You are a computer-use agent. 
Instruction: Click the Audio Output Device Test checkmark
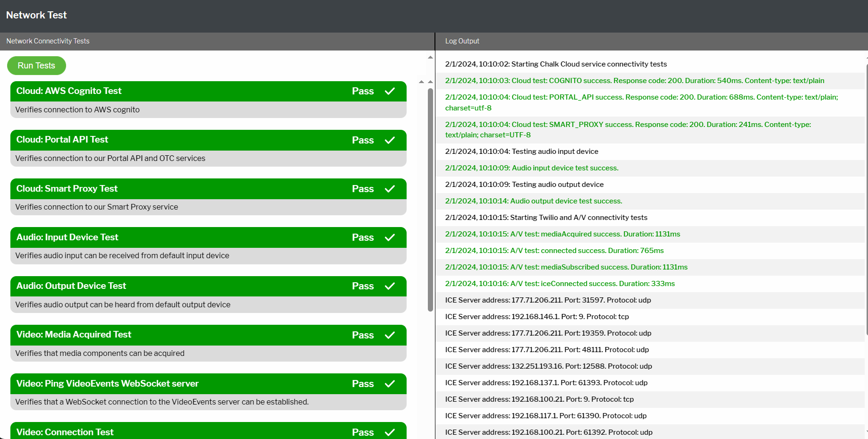click(390, 286)
